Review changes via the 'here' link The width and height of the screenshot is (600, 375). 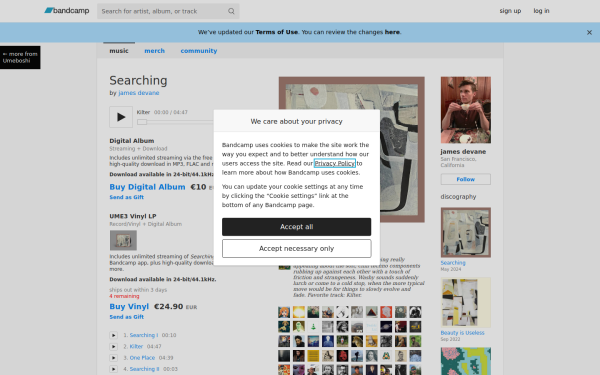click(x=392, y=32)
